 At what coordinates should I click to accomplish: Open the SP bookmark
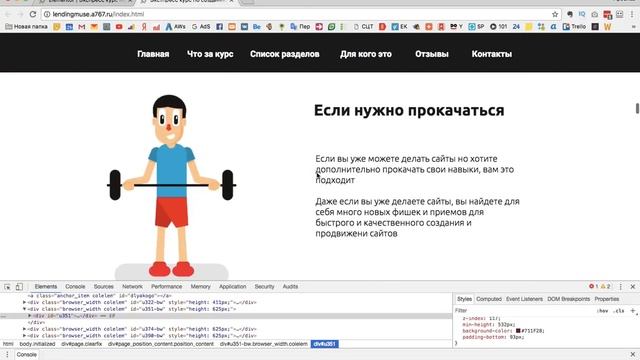point(476,27)
